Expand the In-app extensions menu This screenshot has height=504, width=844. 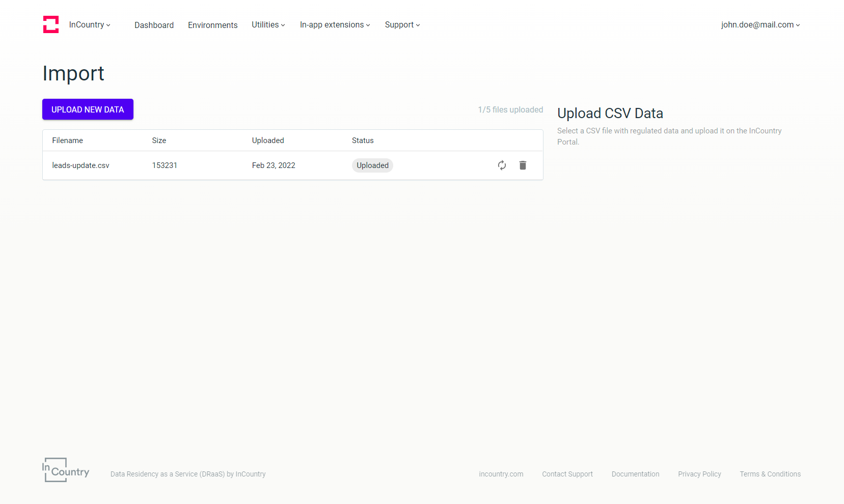[x=335, y=24]
